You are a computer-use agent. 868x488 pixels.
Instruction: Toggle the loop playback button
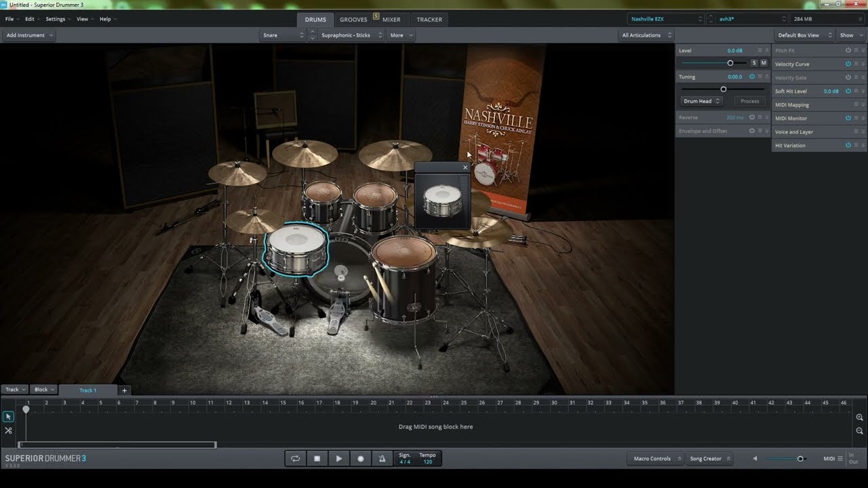pos(296,459)
